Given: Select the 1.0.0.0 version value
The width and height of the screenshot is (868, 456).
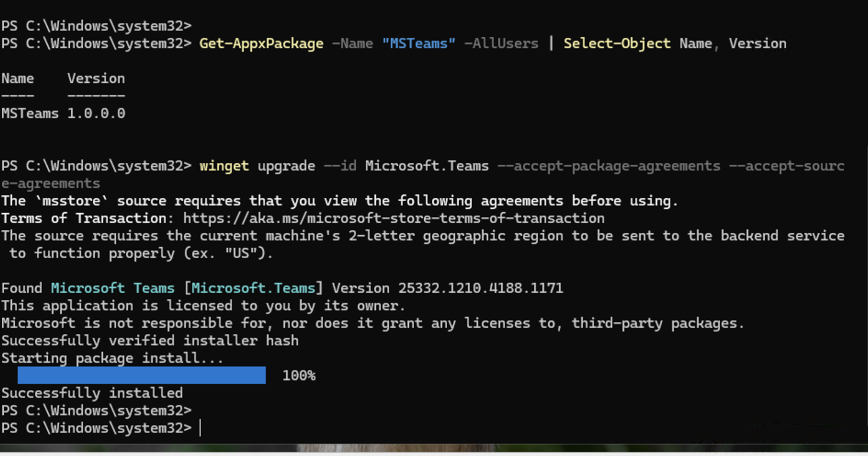Looking at the screenshot, I should point(96,114).
